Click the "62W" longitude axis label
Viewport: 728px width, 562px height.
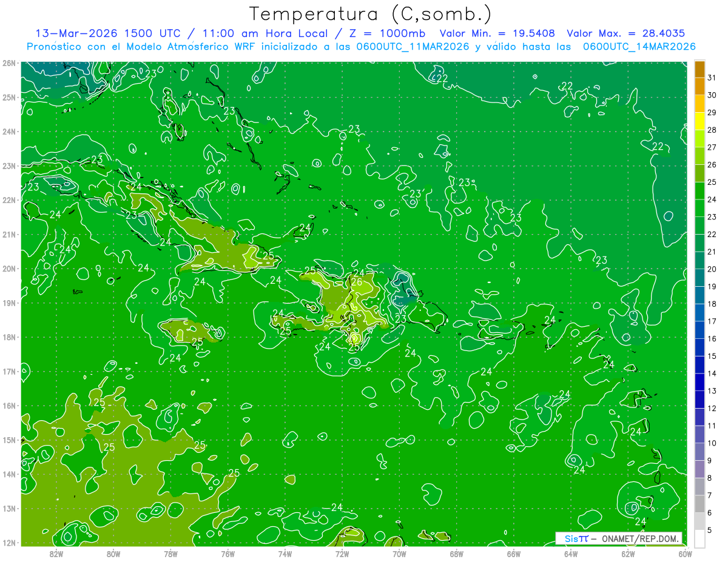(629, 554)
